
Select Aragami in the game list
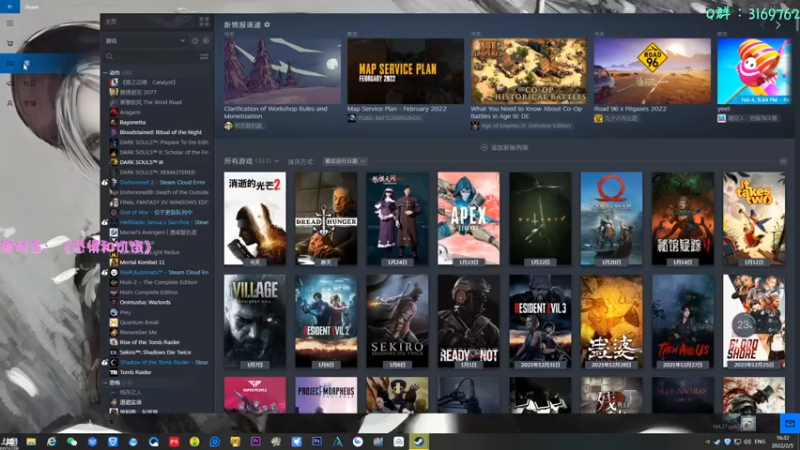(x=130, y=112)
